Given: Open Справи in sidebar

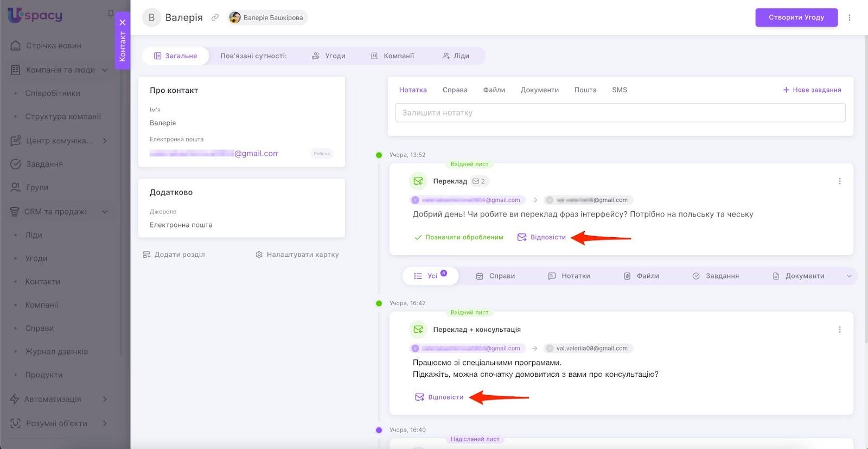Looking at the screenshot, I should click(x=40, y=328).
